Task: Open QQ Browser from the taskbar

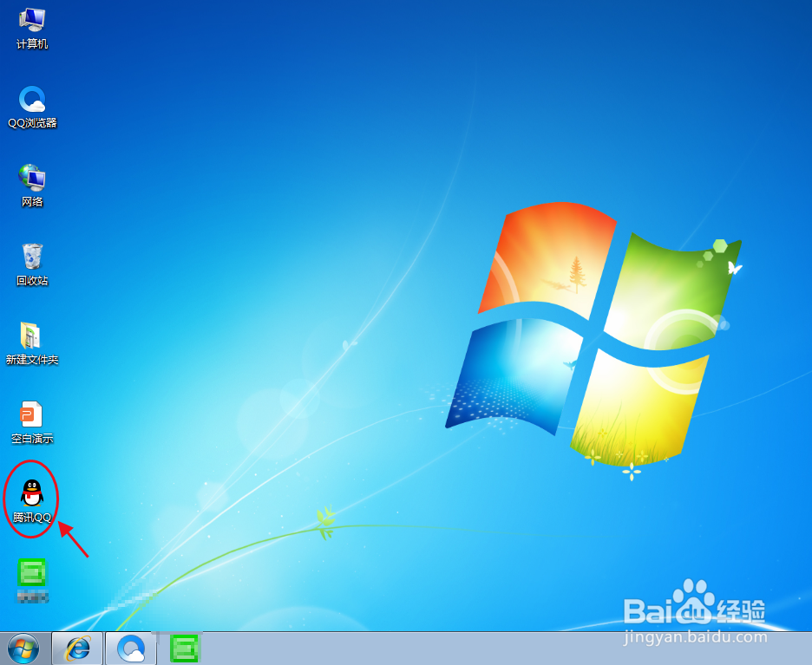Action: 131,648
